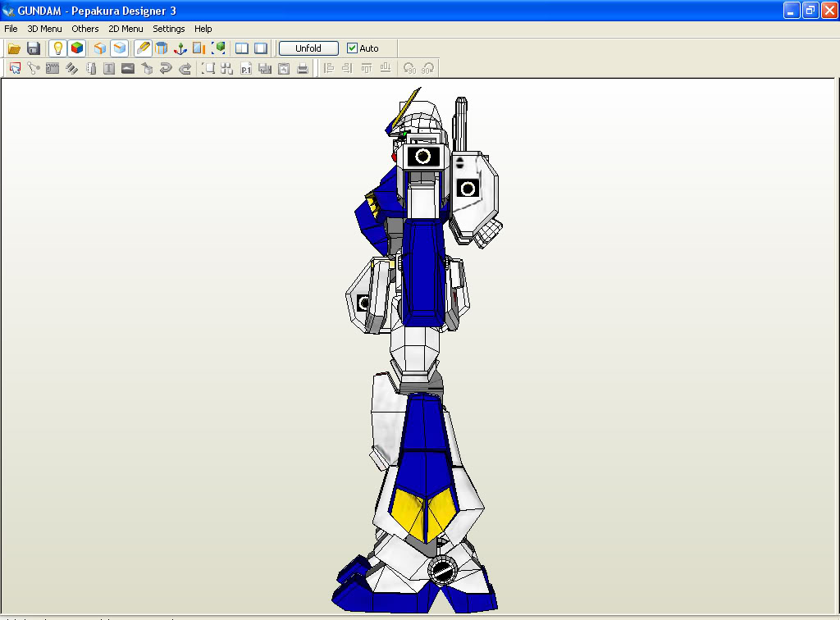Screen dimensions: 840x620
Task: Click the orange-edged cube icon beside the colored cube
Action: pos(100,48)
